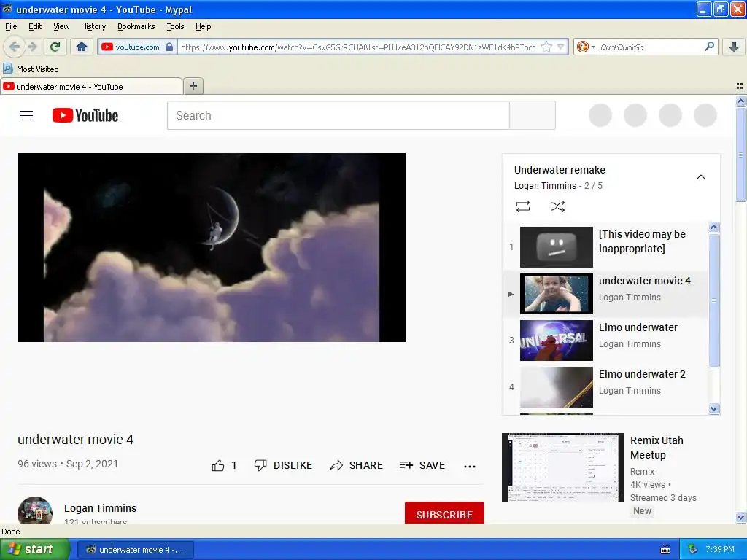Viewport: 747px width, 560px height.
Task: Open the Edit menu
Action: [35, 26]
